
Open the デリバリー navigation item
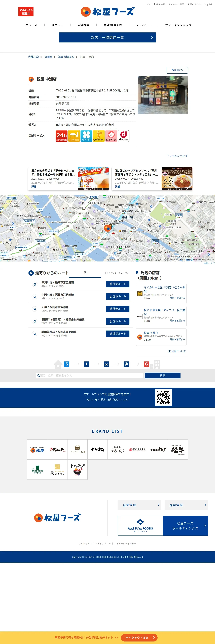[143, 25]
